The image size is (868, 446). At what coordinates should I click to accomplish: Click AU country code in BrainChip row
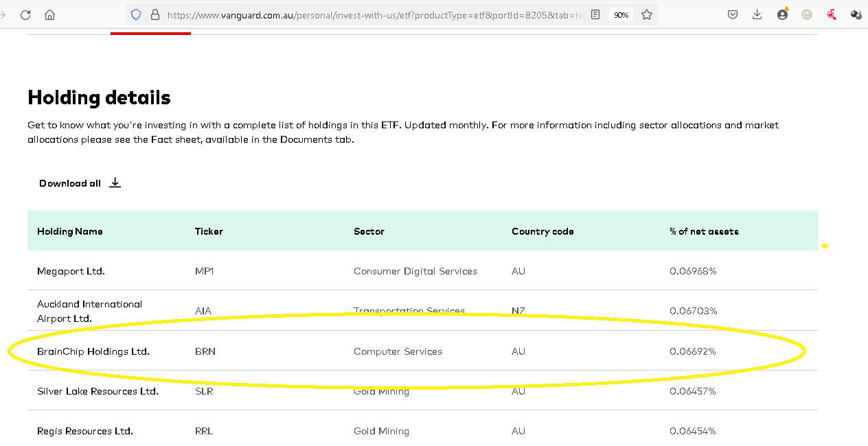[x=518, y=351]
